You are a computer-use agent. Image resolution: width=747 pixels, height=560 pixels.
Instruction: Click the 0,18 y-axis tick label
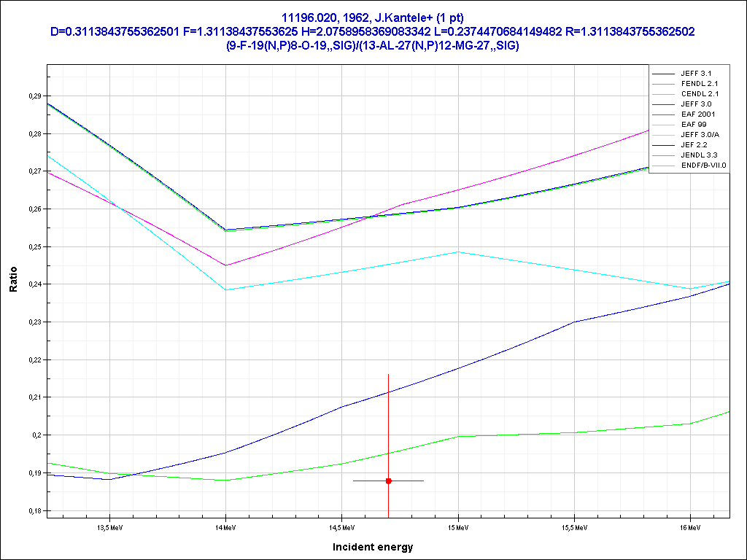tap(34, 510)
